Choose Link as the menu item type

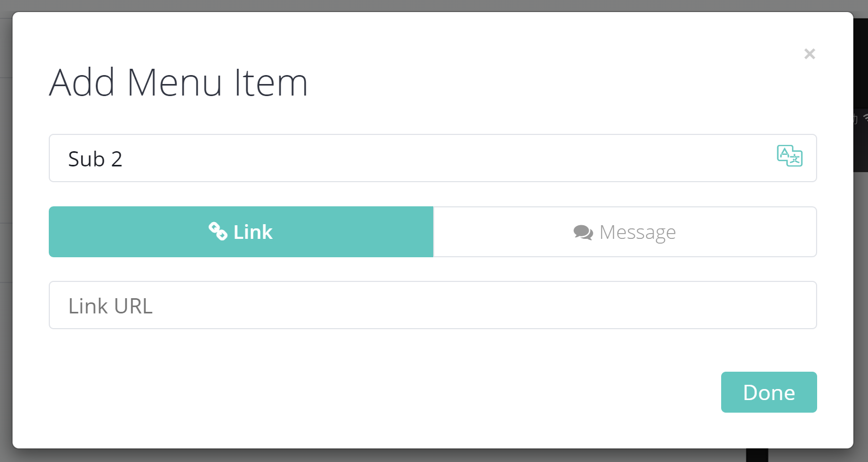[x=241, y=232]
